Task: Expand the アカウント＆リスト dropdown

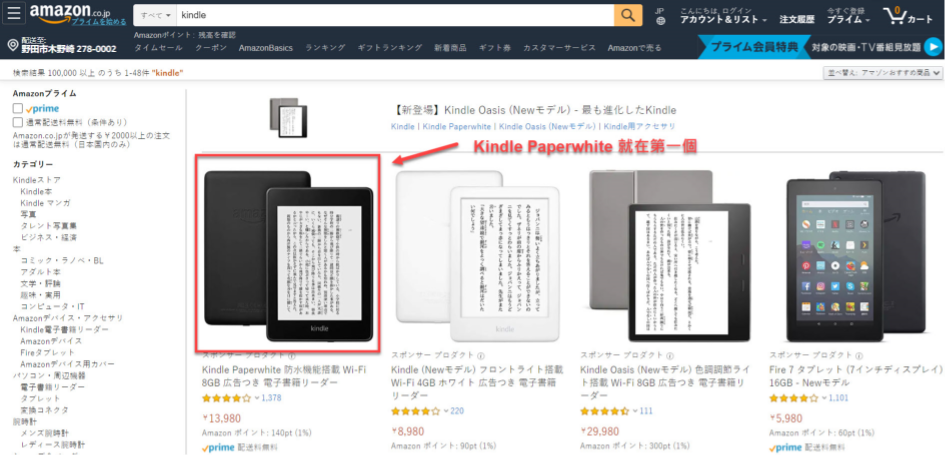Action: (x=723, y=19)
